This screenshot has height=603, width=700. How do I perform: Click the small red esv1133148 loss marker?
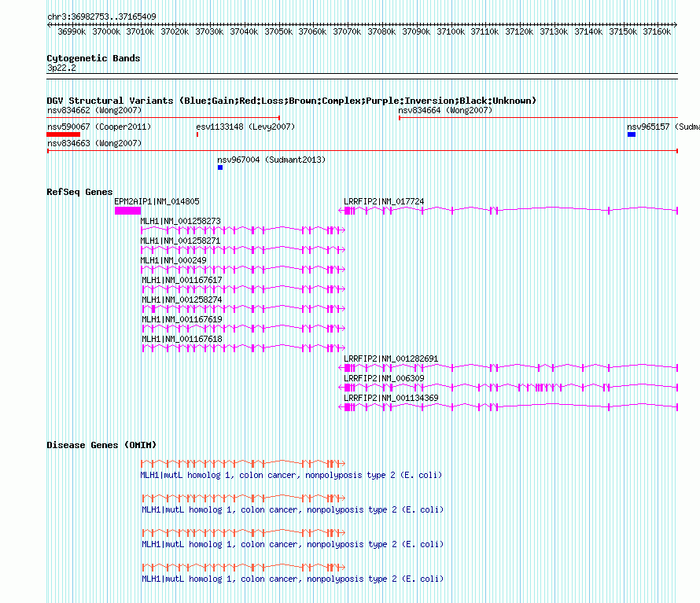[x=197, y=134]
